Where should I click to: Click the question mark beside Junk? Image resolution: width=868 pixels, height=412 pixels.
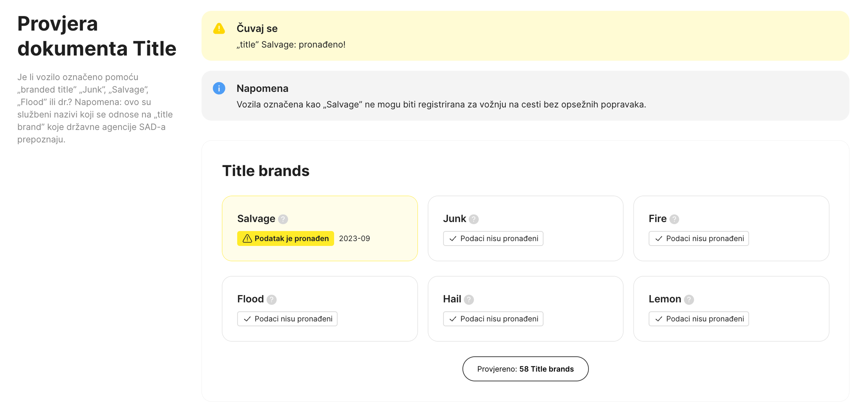click(473, 219)
